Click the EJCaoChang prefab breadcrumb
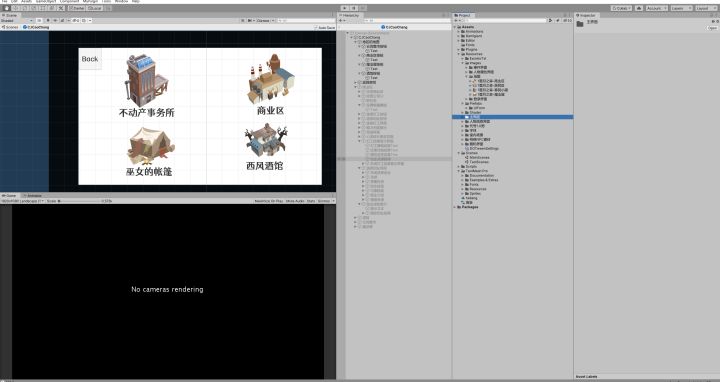 36,28
